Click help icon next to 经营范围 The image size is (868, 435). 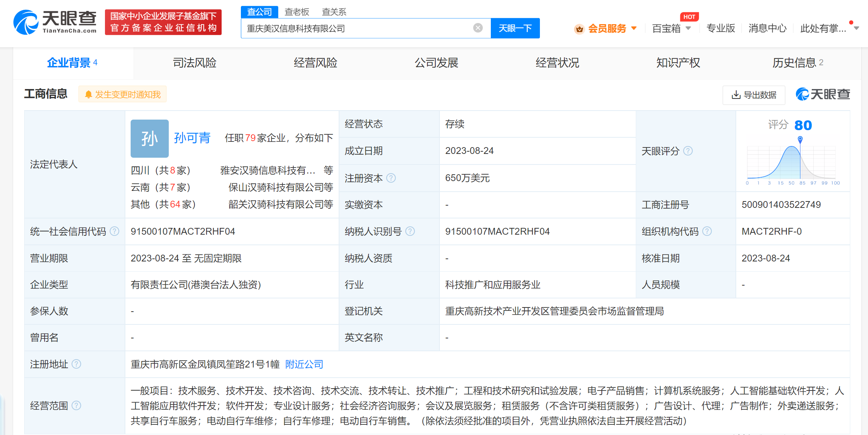click(76, 406)
